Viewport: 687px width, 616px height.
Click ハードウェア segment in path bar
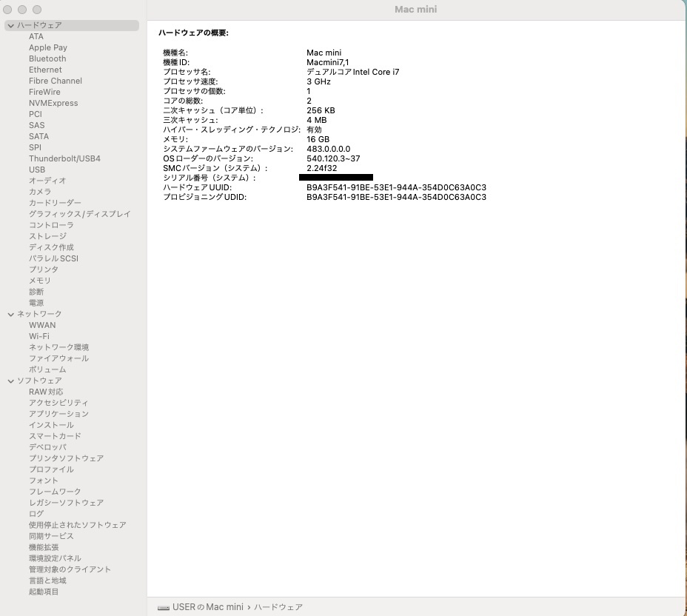(278, 607)
